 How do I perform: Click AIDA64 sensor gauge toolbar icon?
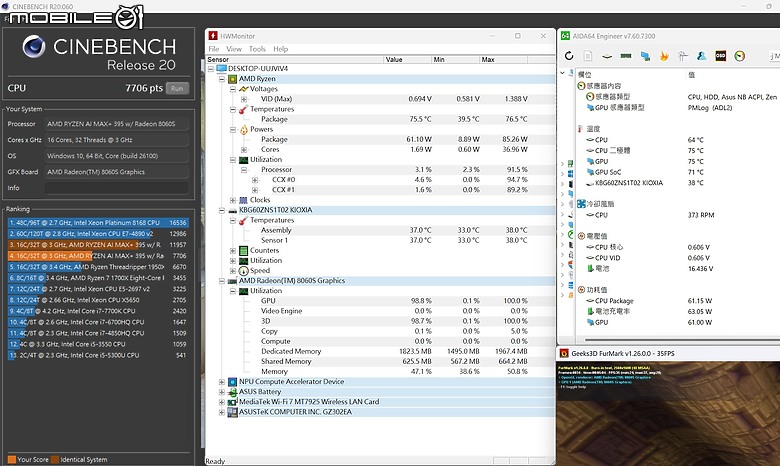pos(740,56)
